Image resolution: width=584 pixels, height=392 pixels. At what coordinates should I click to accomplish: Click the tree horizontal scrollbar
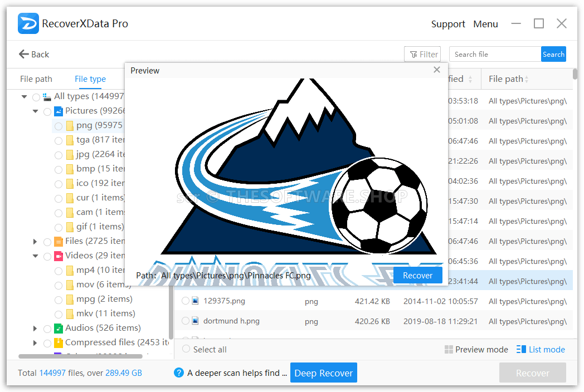80,356
